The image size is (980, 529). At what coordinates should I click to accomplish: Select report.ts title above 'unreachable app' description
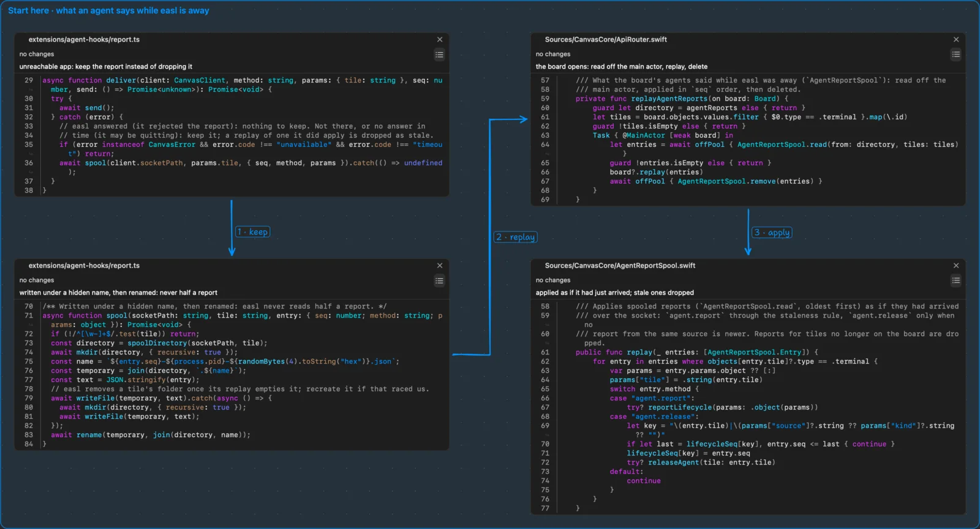coord(84,39)
